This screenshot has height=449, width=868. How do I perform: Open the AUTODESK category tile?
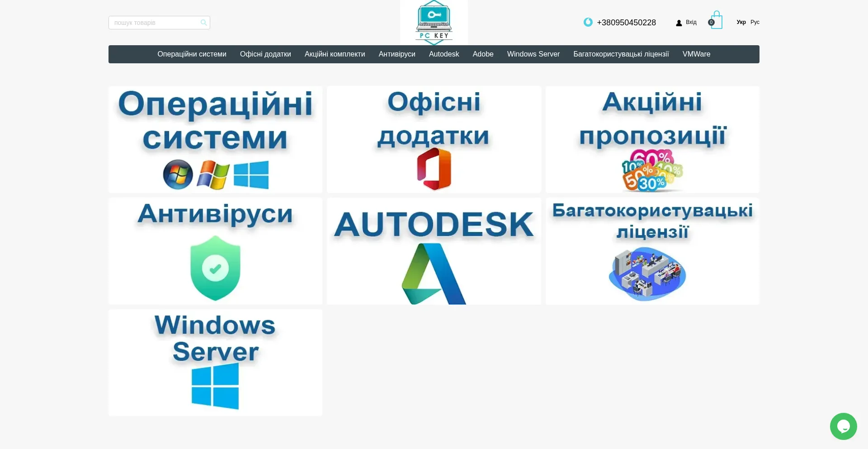[434, 251]
